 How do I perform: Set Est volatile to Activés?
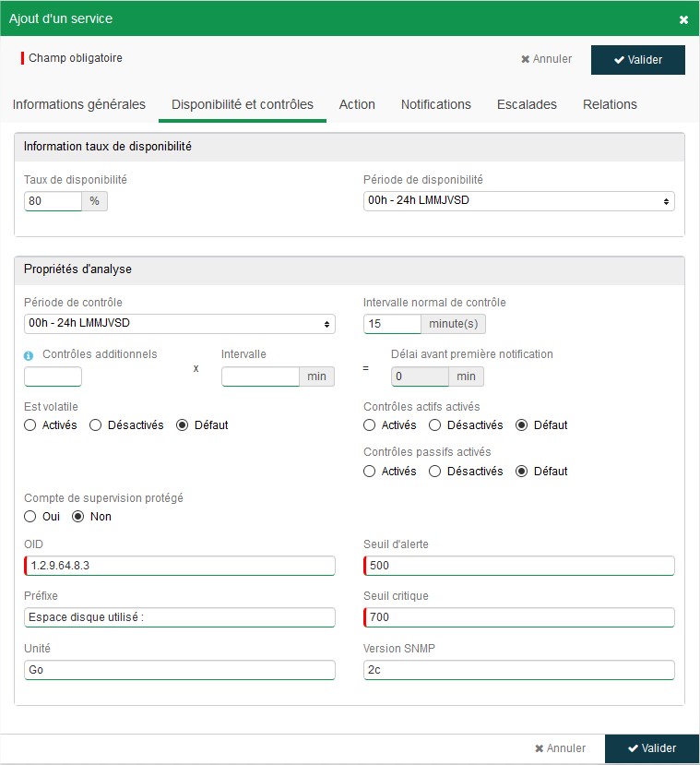30,425
